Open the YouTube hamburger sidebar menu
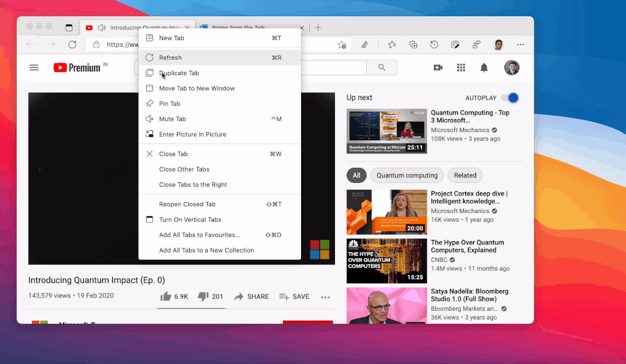Image resolution: width=626 pixels, height=364 pixels. [34, 67]
